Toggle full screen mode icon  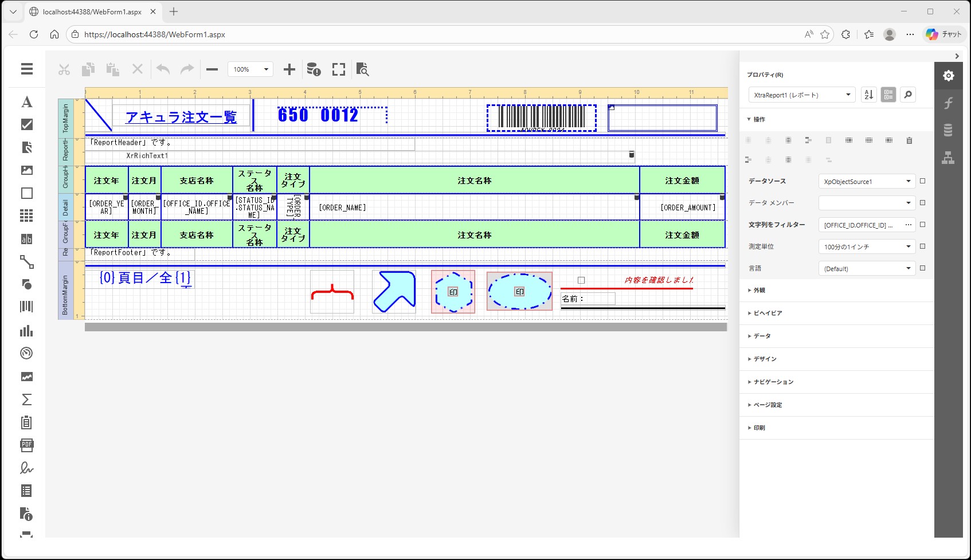coord(339,69)
